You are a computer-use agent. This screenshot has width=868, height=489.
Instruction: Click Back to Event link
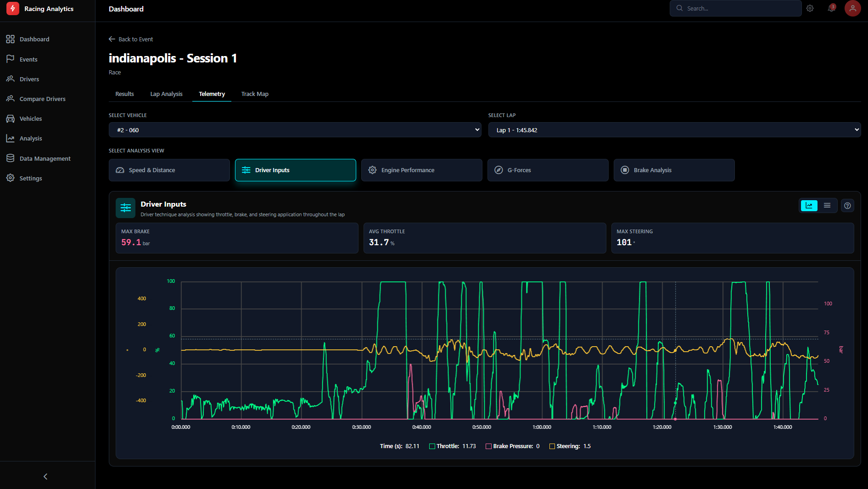[x=131, y=39]
